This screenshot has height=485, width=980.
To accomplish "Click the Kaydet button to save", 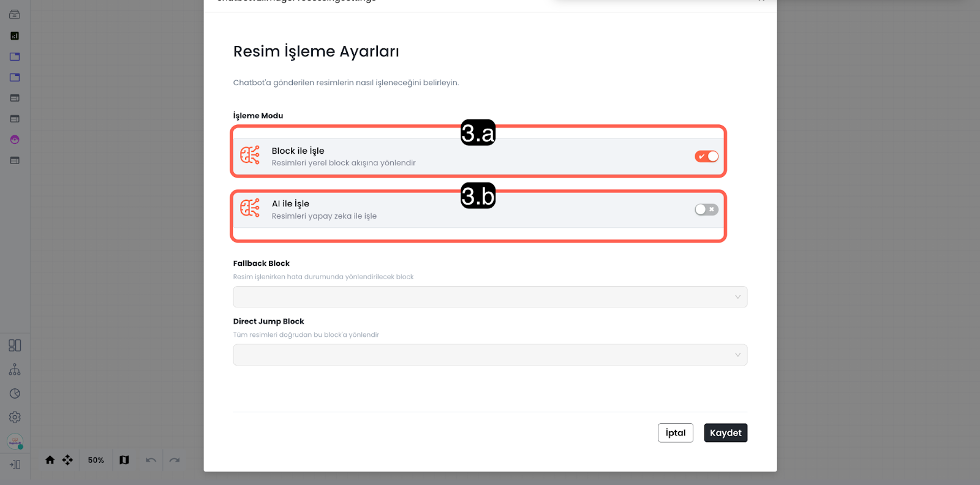I will coord(725,433).
